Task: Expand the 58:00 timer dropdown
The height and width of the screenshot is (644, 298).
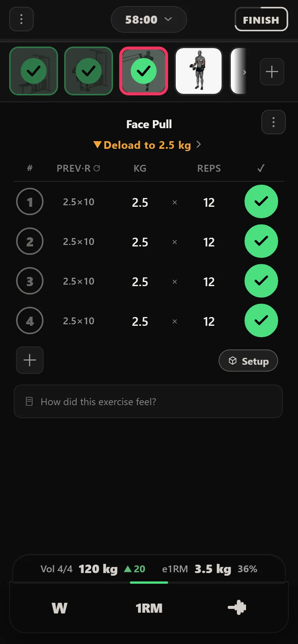Action: [149, 19]
